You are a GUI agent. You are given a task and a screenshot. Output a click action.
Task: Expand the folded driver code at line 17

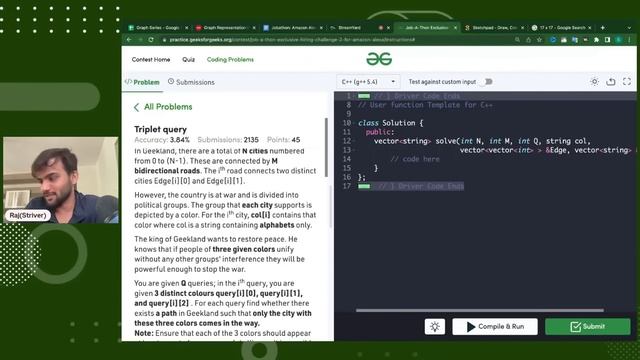click(364, 186)
